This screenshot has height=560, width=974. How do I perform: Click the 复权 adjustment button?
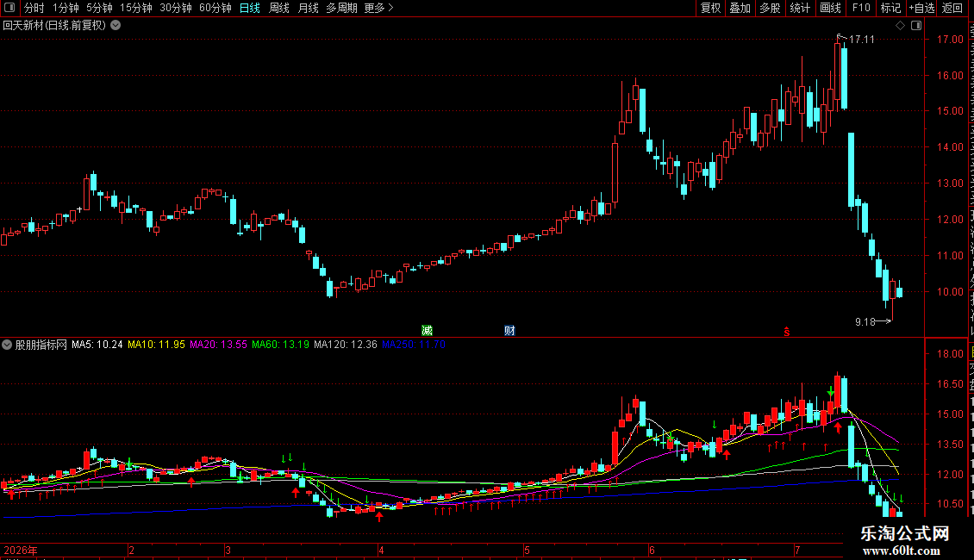[710, 8]
